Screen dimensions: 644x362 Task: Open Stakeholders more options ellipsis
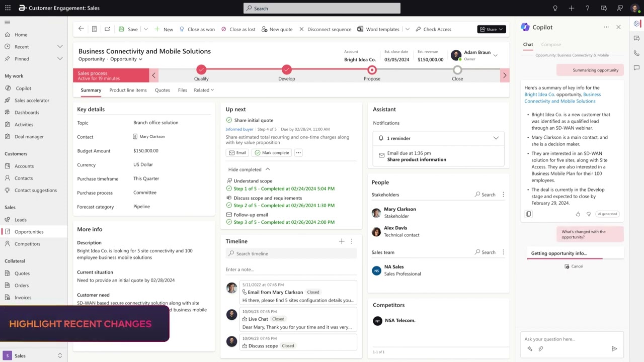click(x=503, y=195)
